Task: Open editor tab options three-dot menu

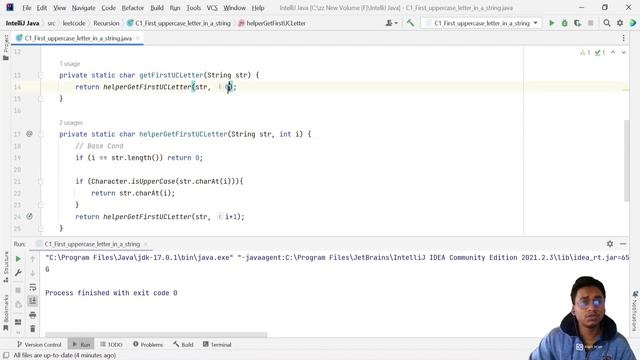Action: tap(623, 38)
